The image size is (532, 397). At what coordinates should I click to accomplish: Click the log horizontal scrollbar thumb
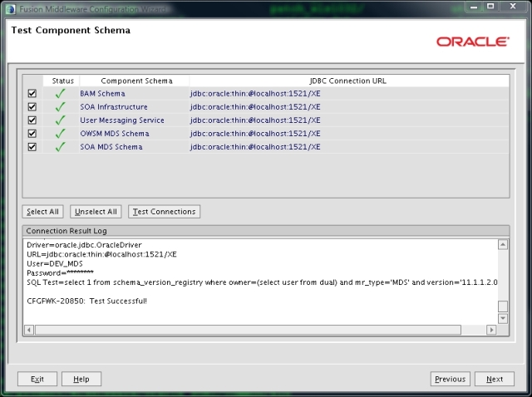click(248, 330)
